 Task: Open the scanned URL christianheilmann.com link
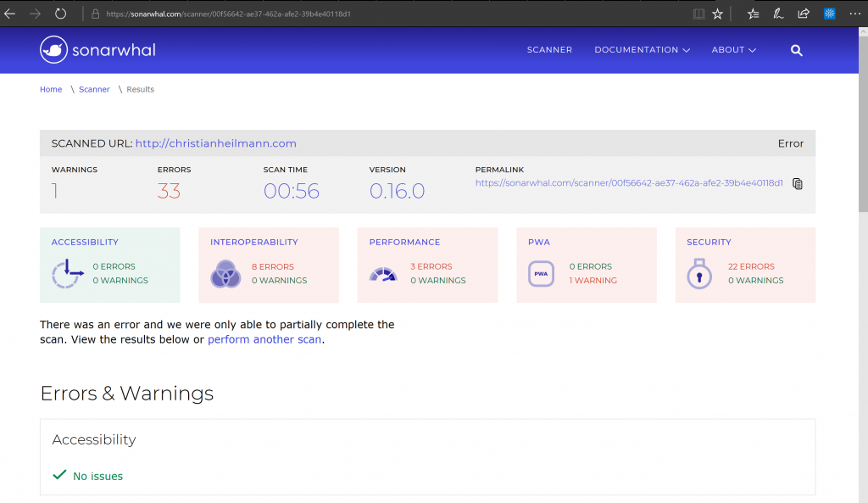216,143
